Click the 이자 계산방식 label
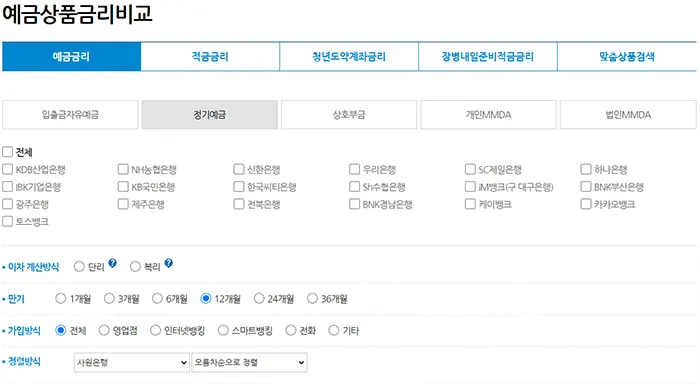Image resolution: width=700 pixels, height=384 pixels. tap(33, 267)
